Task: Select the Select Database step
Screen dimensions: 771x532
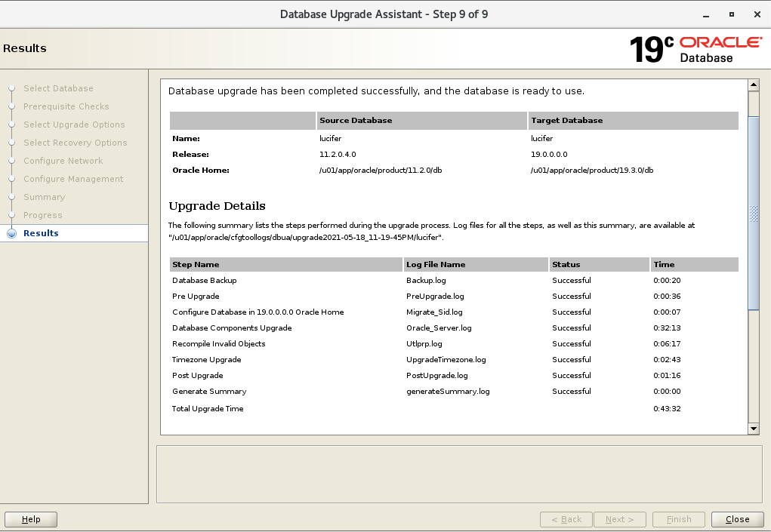Action: click(x=58, y=88)
